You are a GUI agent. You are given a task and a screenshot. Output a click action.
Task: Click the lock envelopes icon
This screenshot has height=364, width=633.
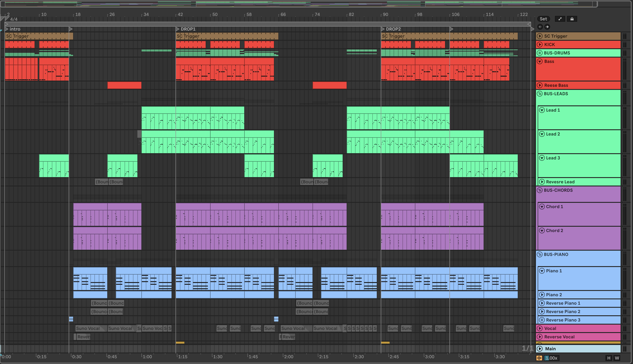point(572,19)
